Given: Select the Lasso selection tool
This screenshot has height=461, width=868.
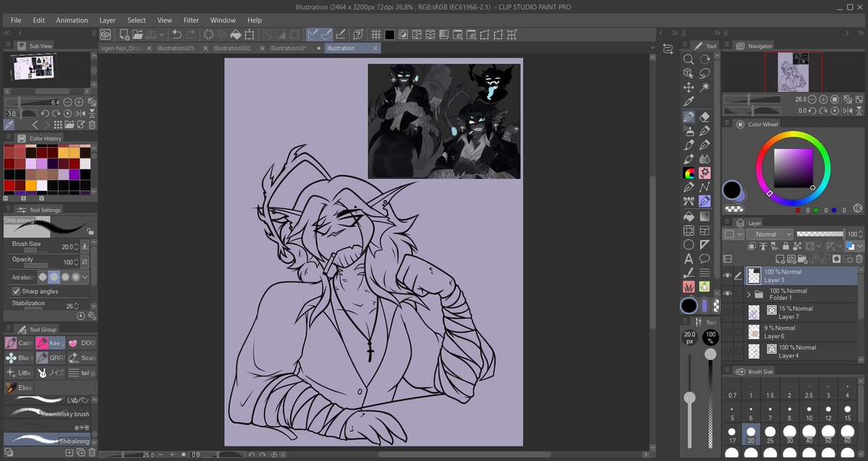Looking at the screenshot, I should click(x=705, y=73).
